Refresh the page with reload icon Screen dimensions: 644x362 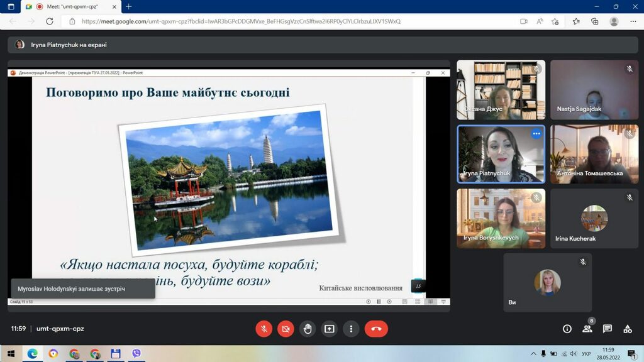[x=50, y=21]
